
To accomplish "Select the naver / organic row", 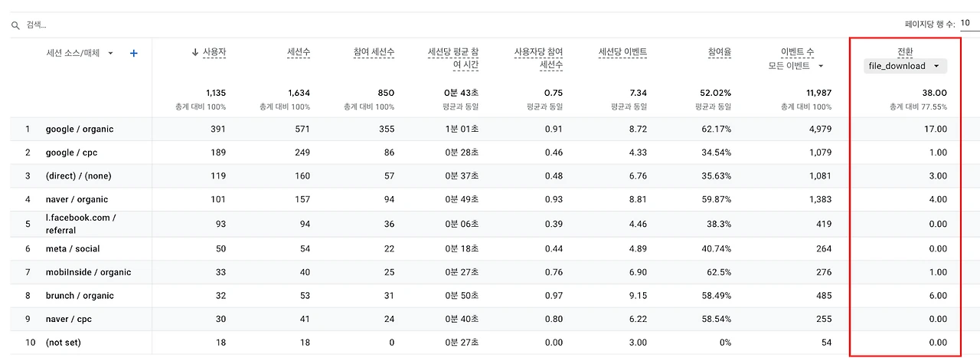I will pos(77,199).
